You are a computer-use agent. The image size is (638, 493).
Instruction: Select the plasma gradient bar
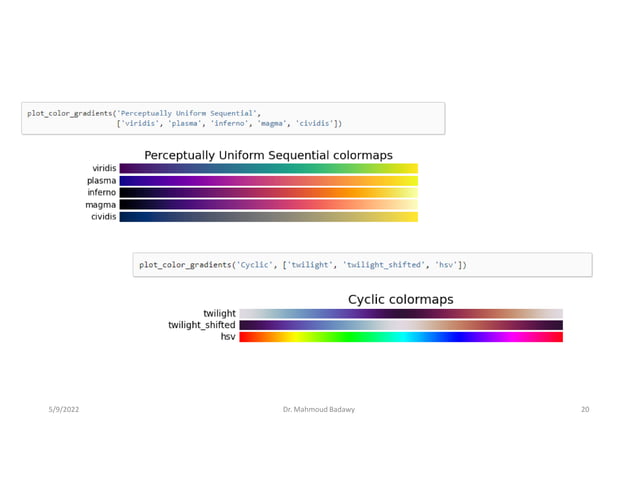(x=268, y=181)
